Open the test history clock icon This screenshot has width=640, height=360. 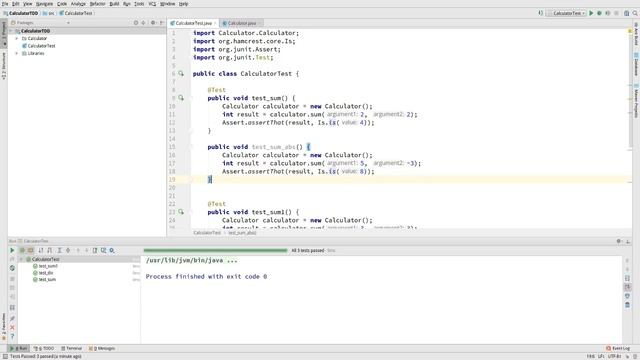[x=104, y=250]
